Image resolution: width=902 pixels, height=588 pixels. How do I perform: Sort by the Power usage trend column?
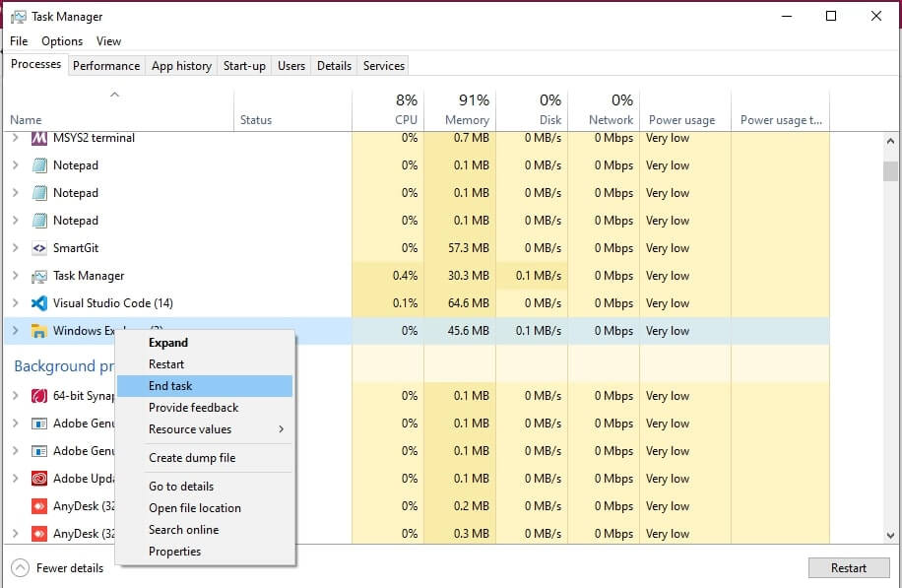coord(781,110)
